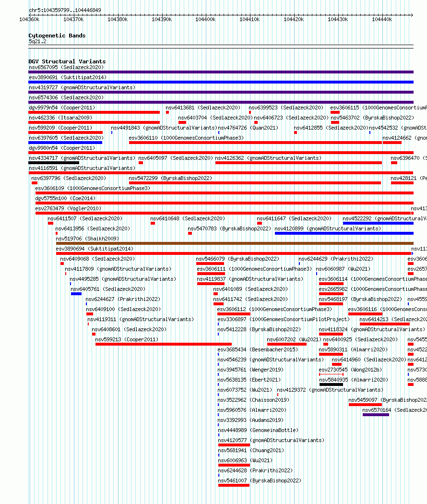The width and height of the screenshot is (427, 504).
Task: Click nsv462336 (Itsara2009) label
Action: pyautogui.click(x=60, y=118)
